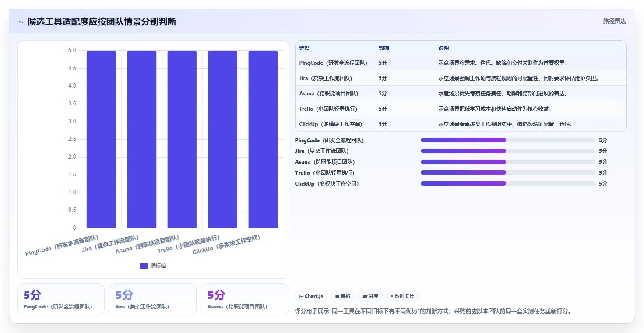Click the Asana bar in the chart
Image resolution: width=644 pixels, height=333 pixels.
pyautogui.click(x=182, y=139)
